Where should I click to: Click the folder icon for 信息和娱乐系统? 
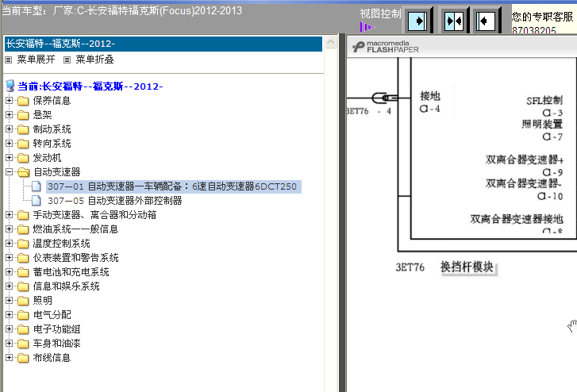(23, 286)
